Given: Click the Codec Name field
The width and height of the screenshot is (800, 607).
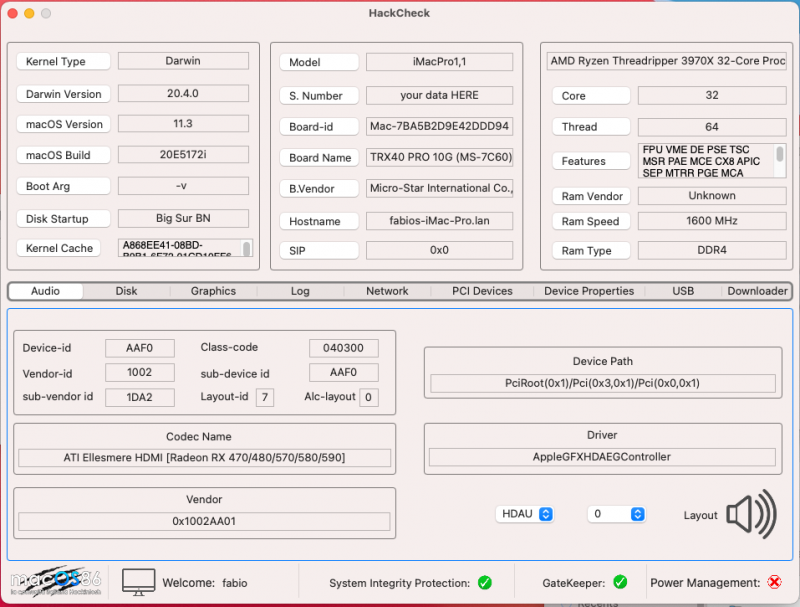Looking at the screenshot, I should click(204, 458).
